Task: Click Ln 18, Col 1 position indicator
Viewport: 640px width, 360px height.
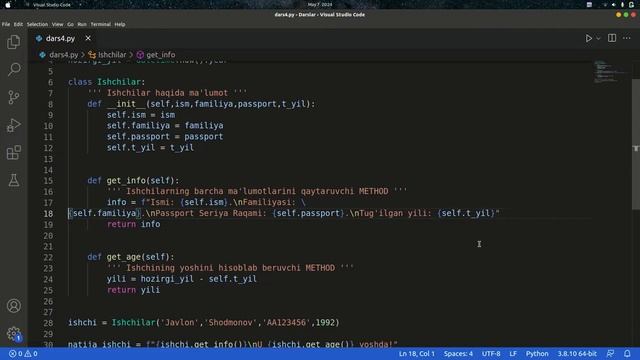Action: point(417,354)
